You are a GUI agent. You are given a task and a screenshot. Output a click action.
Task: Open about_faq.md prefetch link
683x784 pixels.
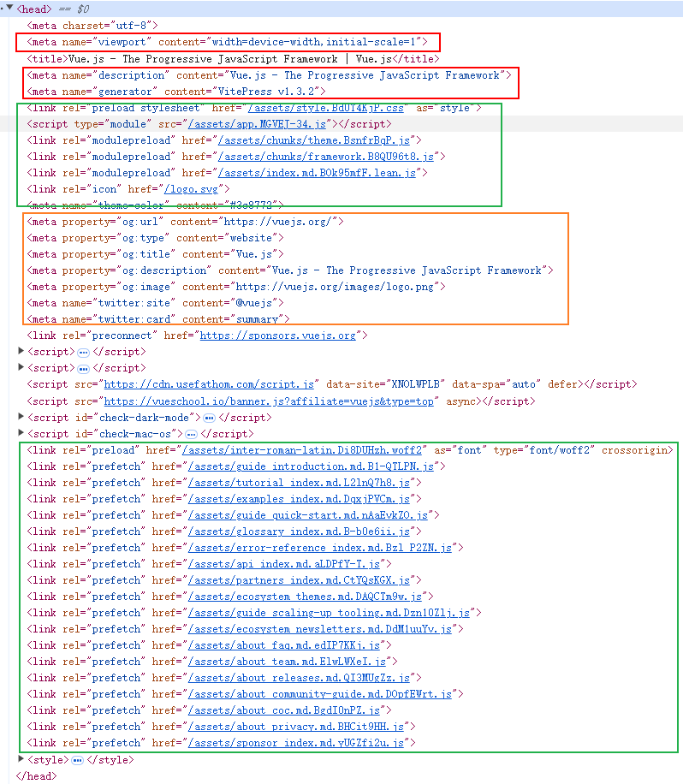pos(284,645)
